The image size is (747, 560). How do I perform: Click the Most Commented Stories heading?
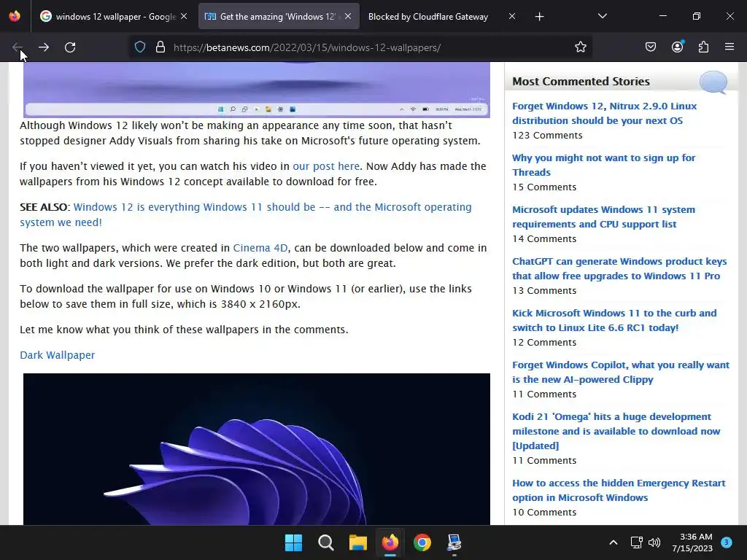tap(581, 82)
